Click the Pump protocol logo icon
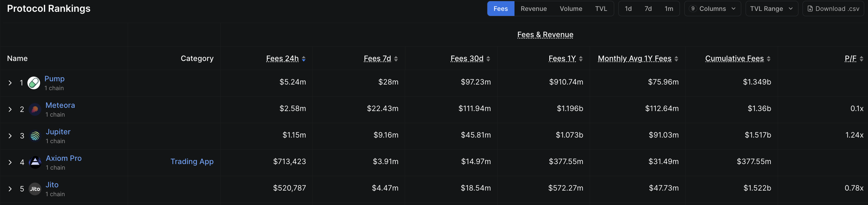868x205 pixels. click(x=34, y=83)
